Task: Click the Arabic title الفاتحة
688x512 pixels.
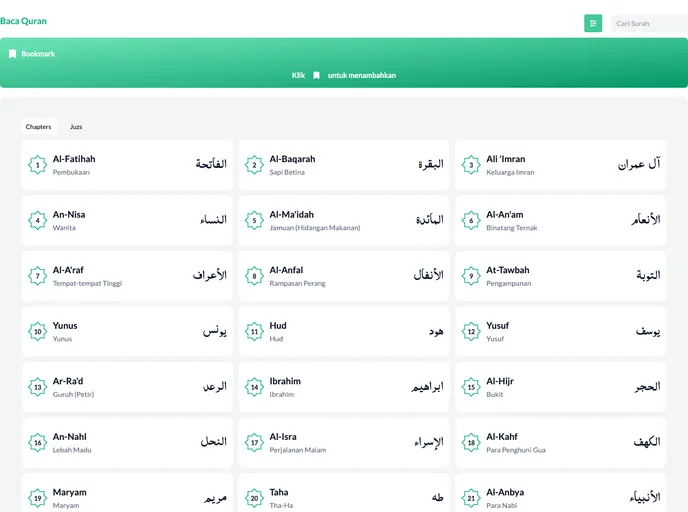Action: [211, 164]
